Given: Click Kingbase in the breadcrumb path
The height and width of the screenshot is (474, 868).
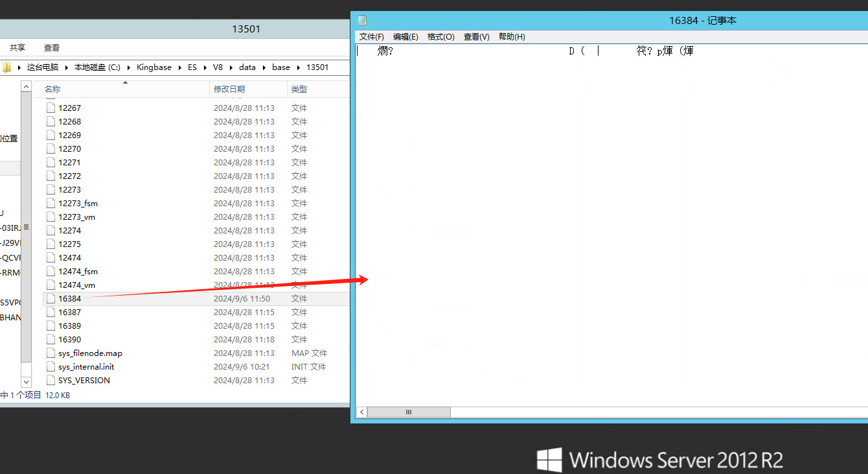Looking at the screenshot, I should [154, 67].
